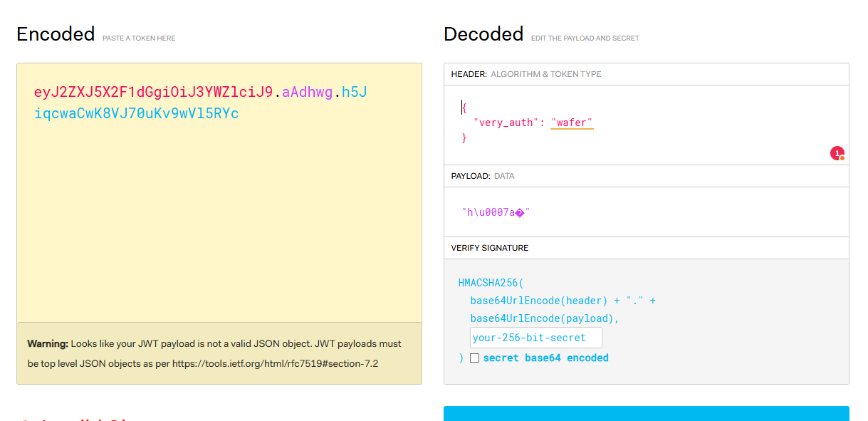Click the purple payload segment aAdhwg
Image resolution: width=868 pixels, height=421 pixels.
click(x=307, y=93)
